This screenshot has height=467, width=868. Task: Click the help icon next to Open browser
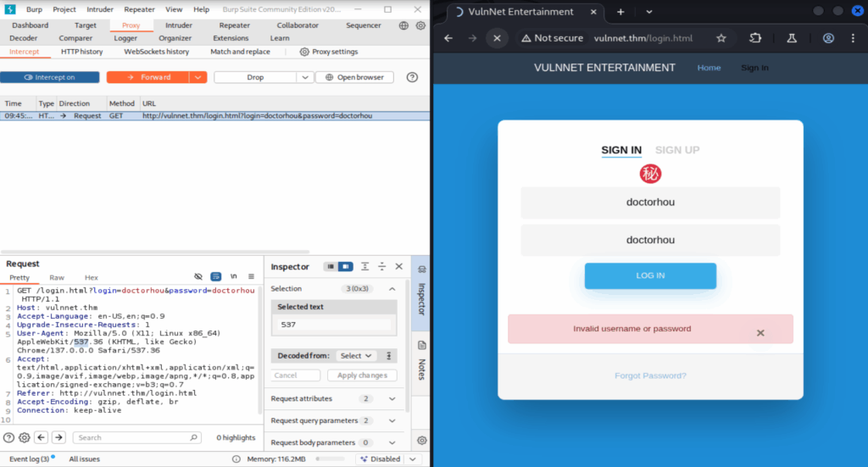click(412, 77)
